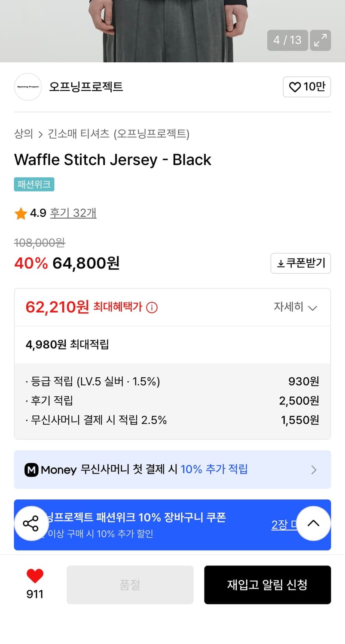Image resolution: width=345 pixels, height=644 pixels.
Task: Click the grayed-out 품절 button
Action: pos(130,585)
